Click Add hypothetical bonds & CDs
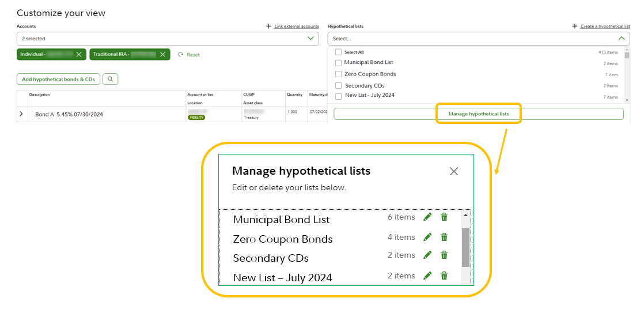The image size is (644, 313). 58,79
